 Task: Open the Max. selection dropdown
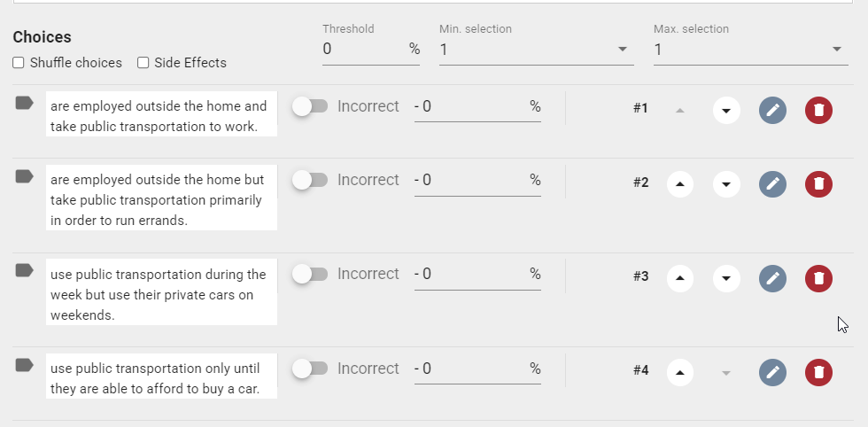coord(751,50)
